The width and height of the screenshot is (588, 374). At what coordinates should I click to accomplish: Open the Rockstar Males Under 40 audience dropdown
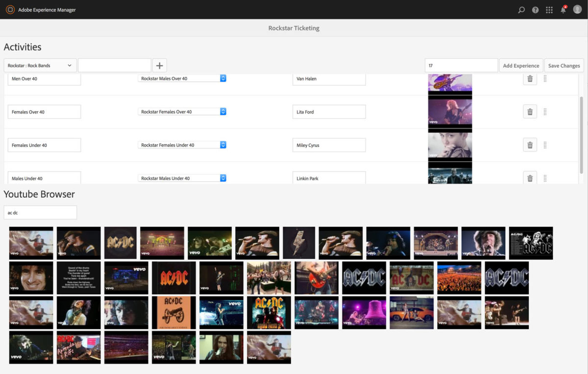pos(182,178)
